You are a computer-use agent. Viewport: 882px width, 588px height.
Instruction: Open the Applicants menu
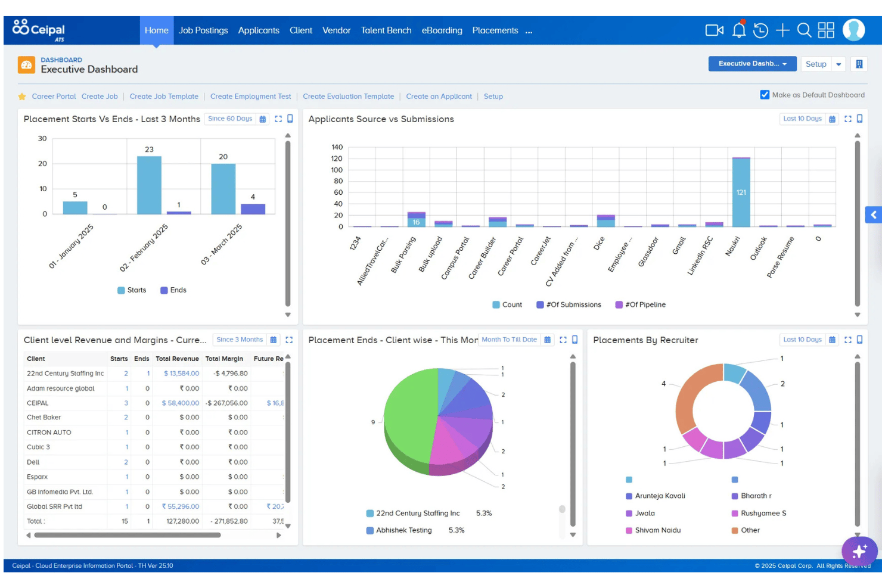pos(259,30)
